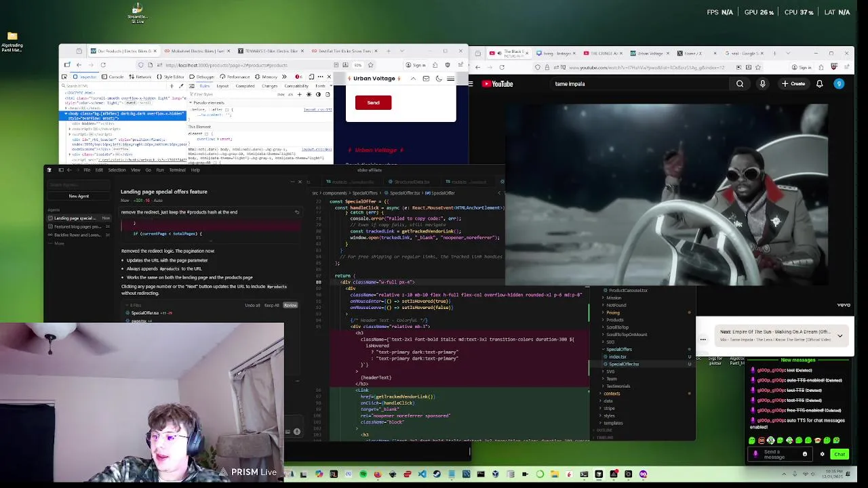The height and width of the screenshot is (488, 868).
Task: Open the Algotrading folder on desktop
Action: 12,41
